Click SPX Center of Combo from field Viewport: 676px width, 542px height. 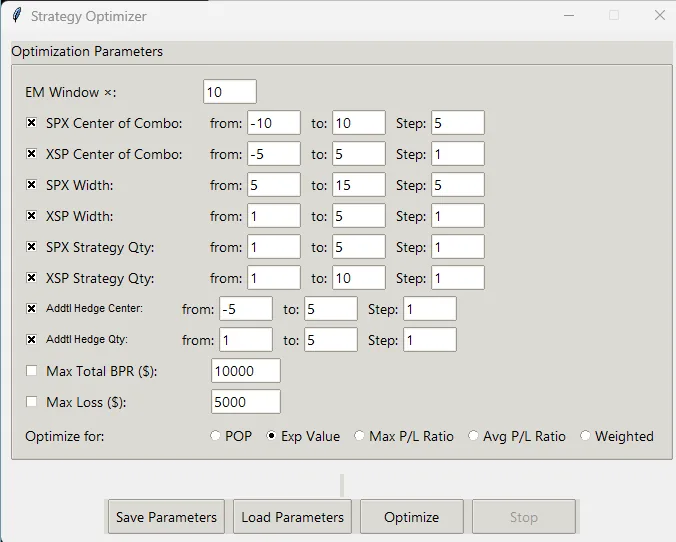click(x=274, y=123)
